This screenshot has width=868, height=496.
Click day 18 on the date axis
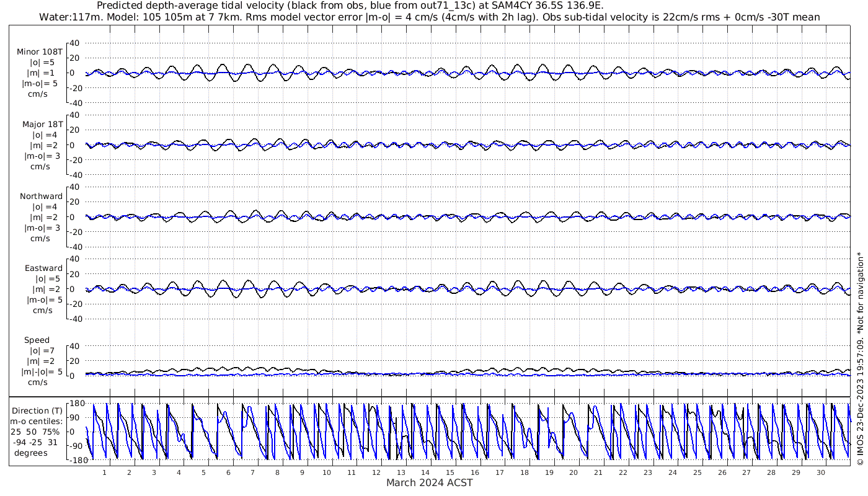(525, 472)
